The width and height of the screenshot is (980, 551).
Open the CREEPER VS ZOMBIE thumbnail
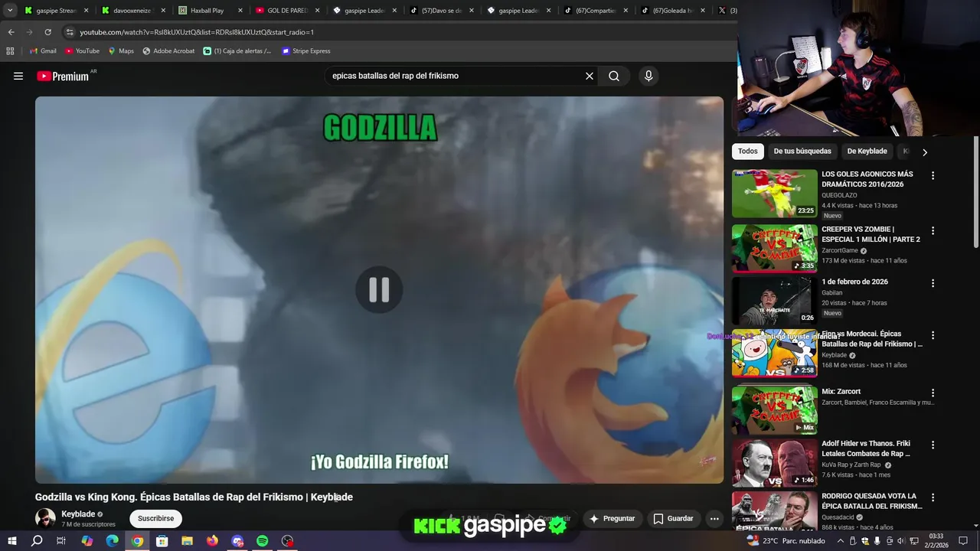[x=774, y=248]
